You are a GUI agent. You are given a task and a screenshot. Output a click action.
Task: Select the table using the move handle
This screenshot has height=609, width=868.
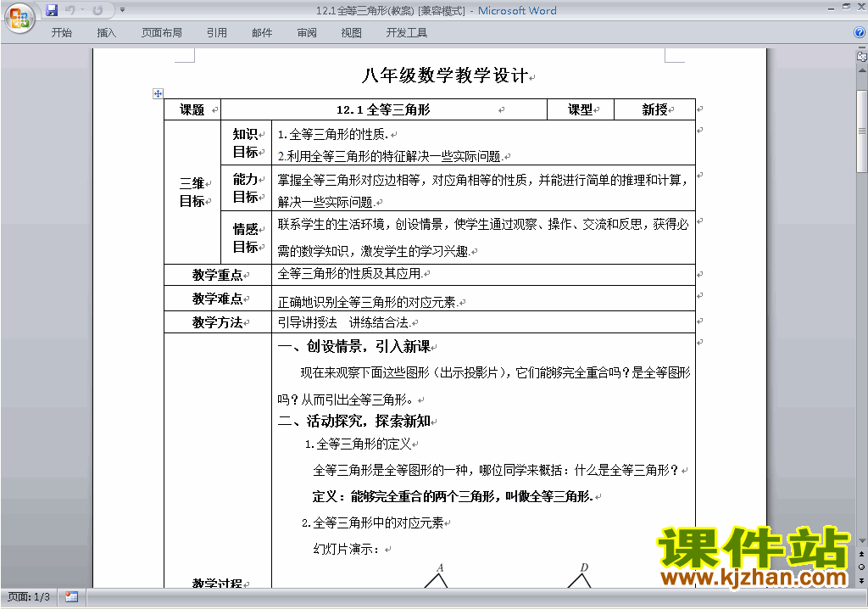158,93
